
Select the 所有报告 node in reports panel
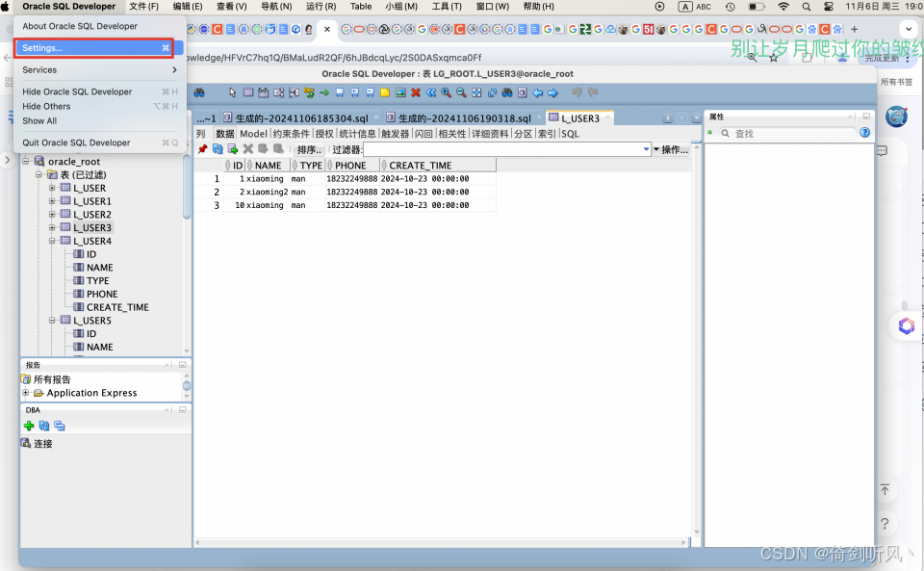coord(52,378)
